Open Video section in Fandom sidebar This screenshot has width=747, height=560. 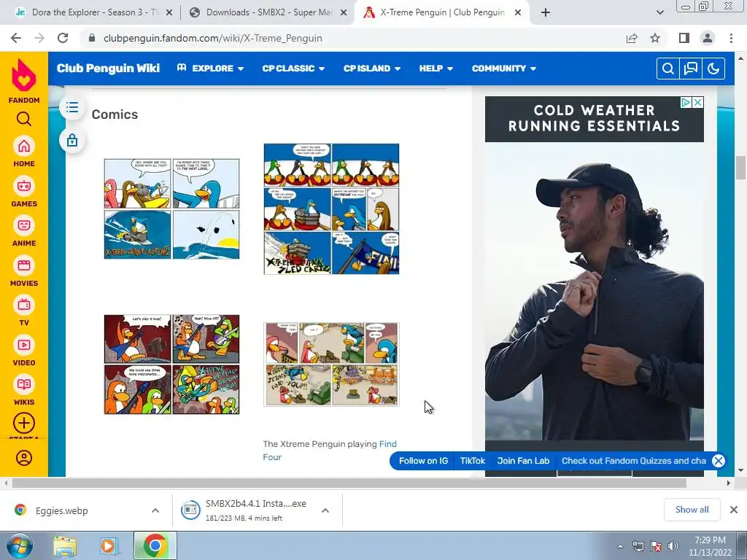point(24,351)
